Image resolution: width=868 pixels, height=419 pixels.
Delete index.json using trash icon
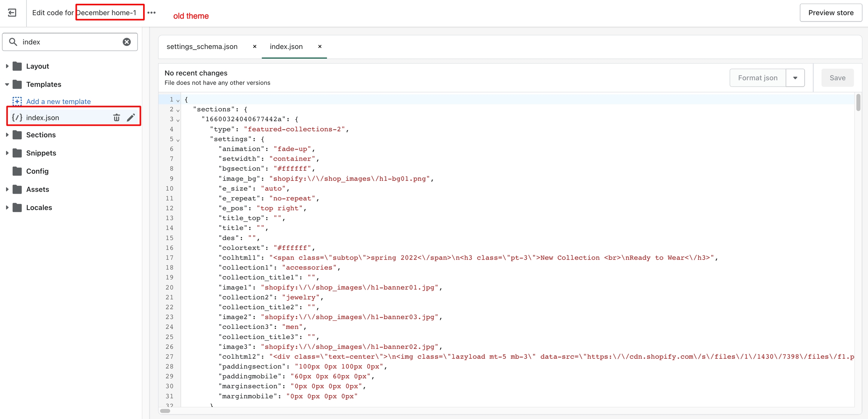(x=116, y=118)
